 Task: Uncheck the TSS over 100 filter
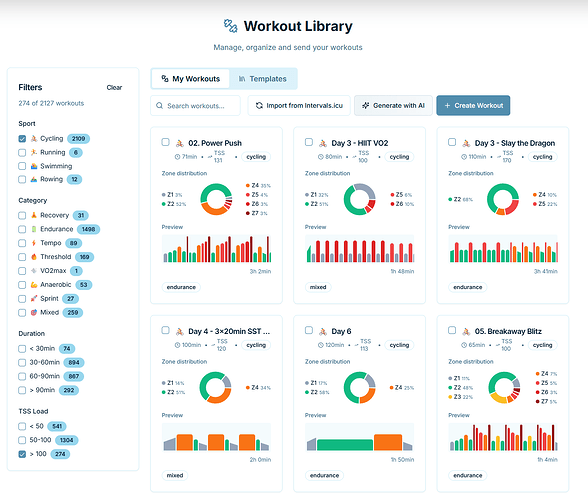point(22,454)
